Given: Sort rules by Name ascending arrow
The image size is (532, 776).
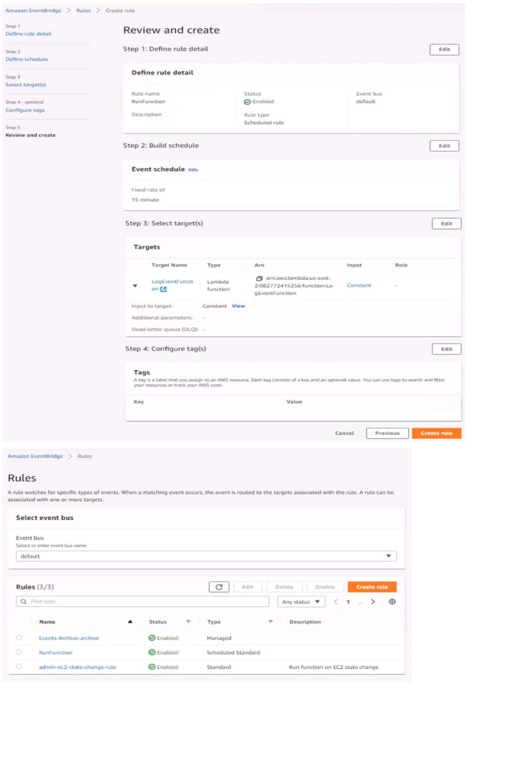Looking at the screenshot, I should [x=130, y=622].
